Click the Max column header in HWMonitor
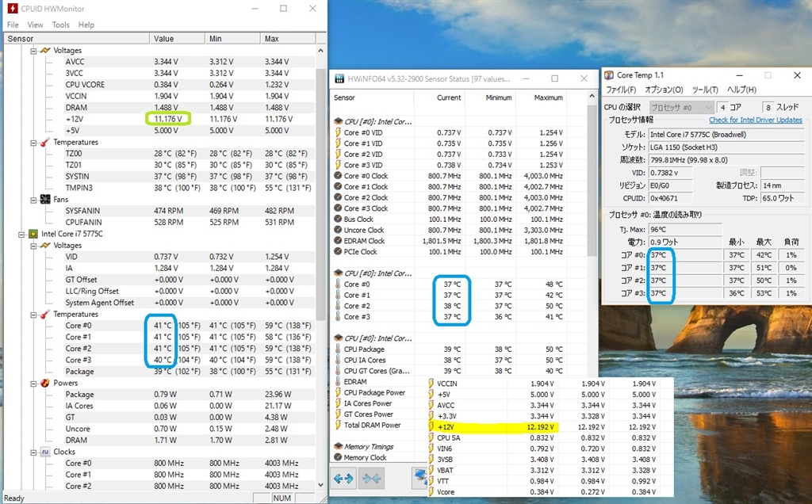This screenshot has width=812, height=504. (288, 38)
